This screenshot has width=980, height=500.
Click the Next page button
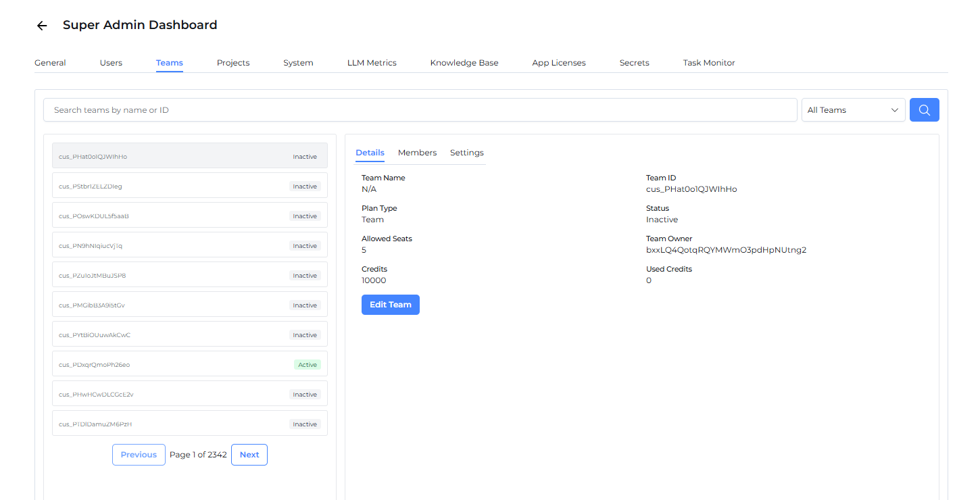249,455
